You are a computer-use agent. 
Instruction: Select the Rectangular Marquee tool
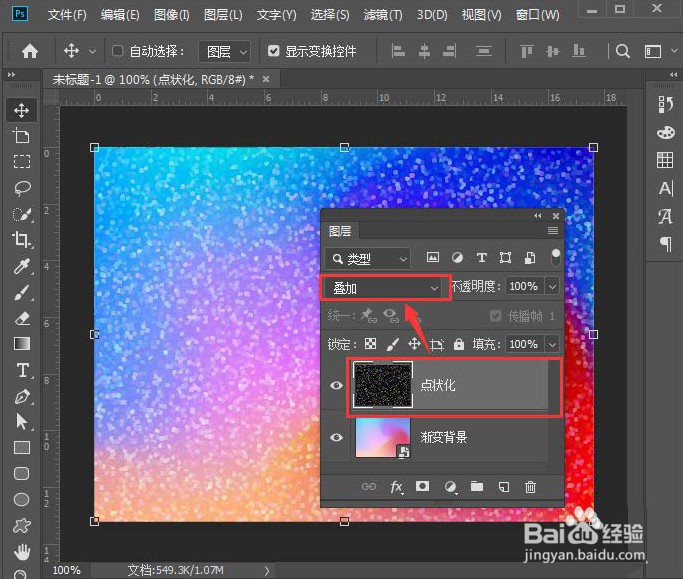22,162
